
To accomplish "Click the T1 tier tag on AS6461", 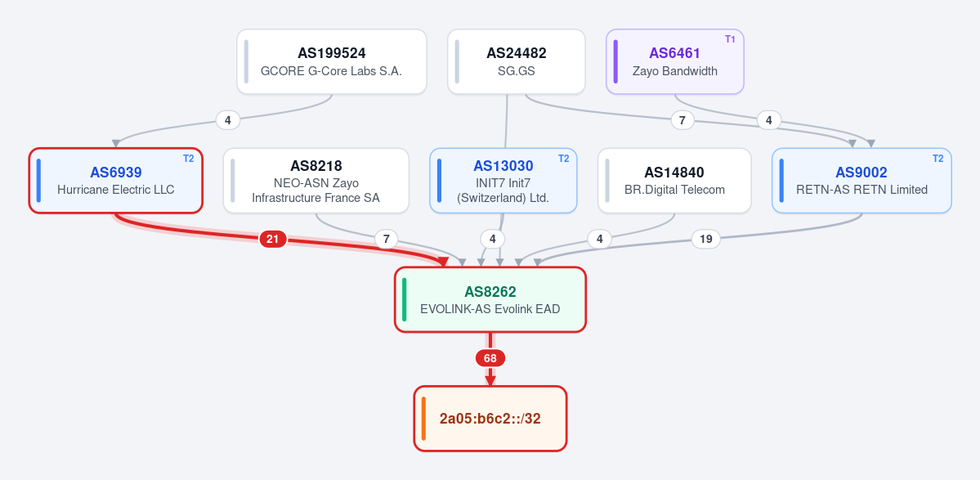I will pos(730,39).
